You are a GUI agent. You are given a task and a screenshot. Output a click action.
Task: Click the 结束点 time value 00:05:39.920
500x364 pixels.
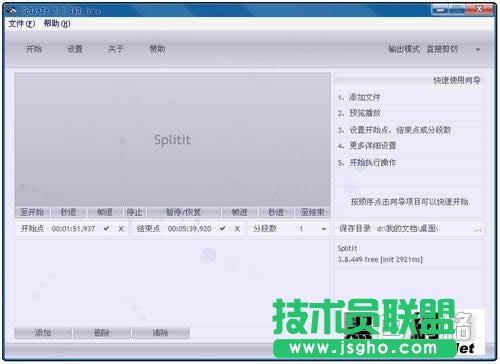189,229
